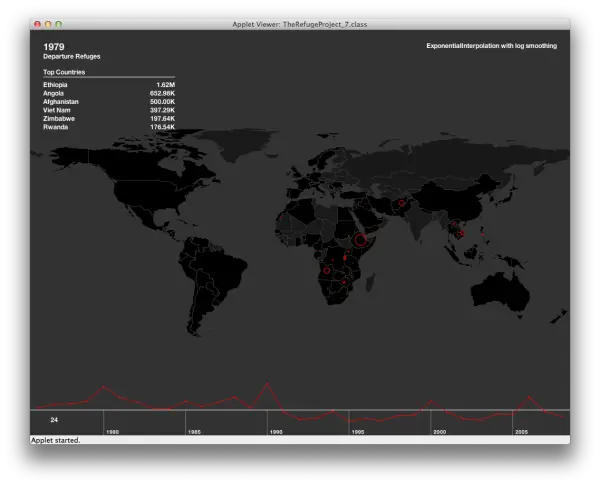This screenshot has height=486, width=600.
Task: Click the 1990 marker on the timeline
Action: pos(276,432)
